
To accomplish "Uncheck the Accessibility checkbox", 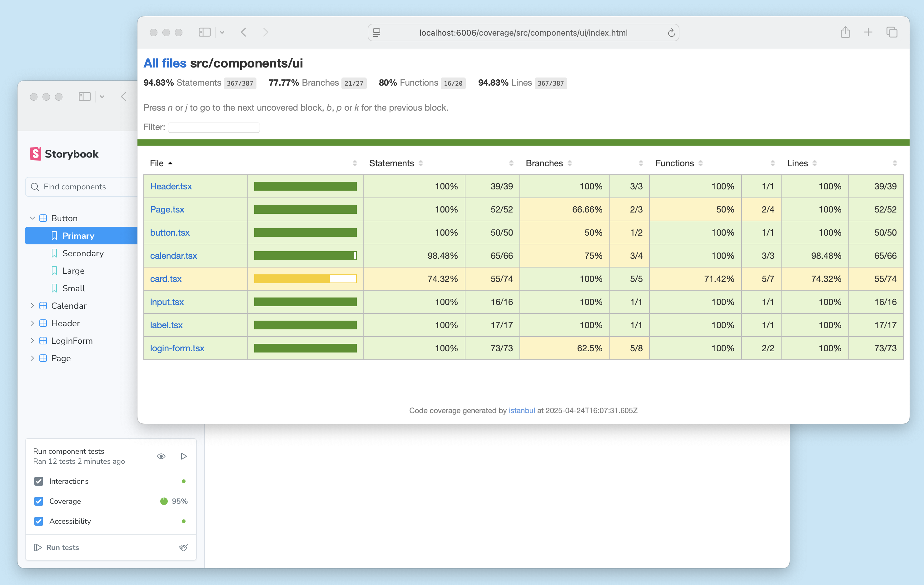I will pos(39,521).
